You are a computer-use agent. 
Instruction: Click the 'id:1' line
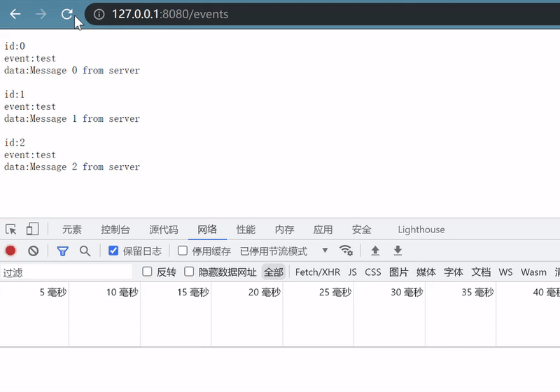14,94
